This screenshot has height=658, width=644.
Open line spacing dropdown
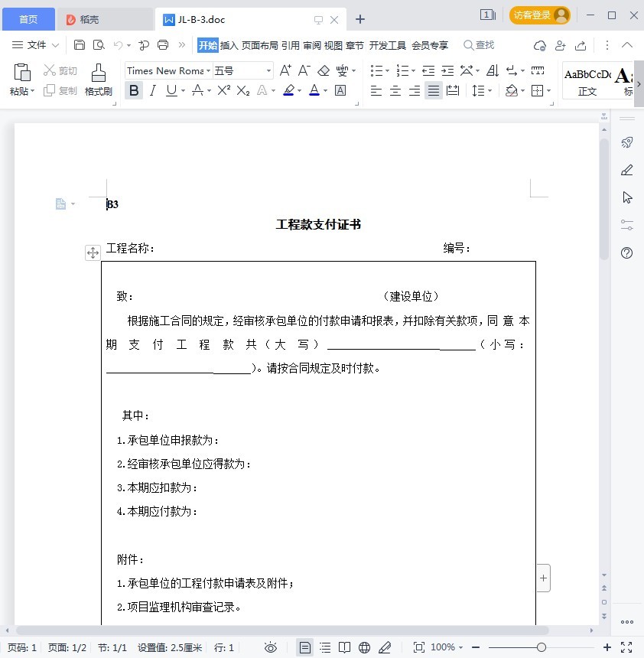coord(490,90)
